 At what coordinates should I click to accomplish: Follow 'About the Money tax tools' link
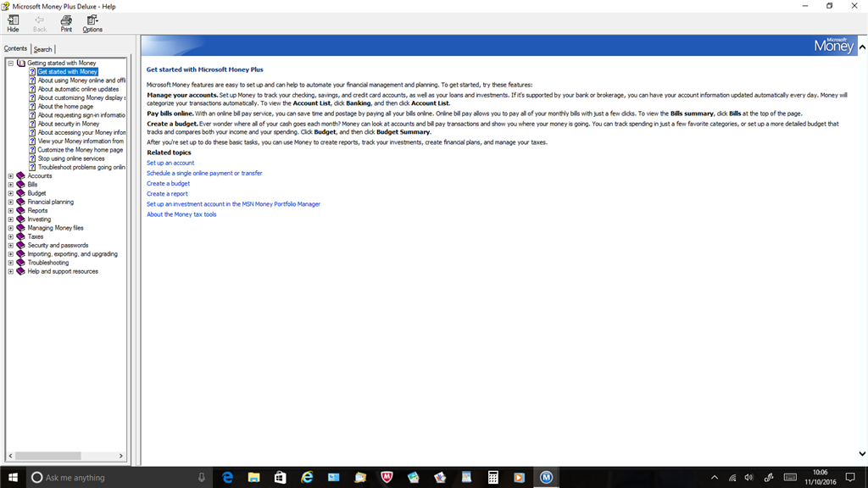pos(181,214)
